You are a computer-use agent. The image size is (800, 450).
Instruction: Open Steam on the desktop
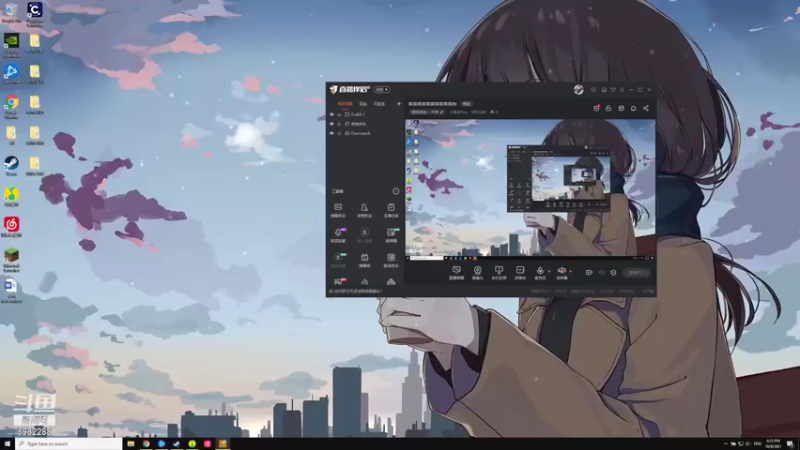pyautogui.click(x=11, y=166)
